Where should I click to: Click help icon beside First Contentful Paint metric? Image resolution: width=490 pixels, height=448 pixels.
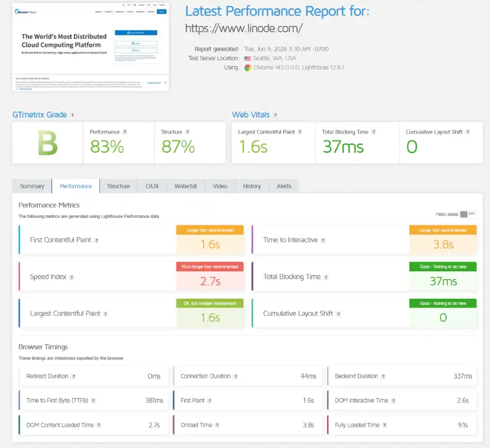97,240
